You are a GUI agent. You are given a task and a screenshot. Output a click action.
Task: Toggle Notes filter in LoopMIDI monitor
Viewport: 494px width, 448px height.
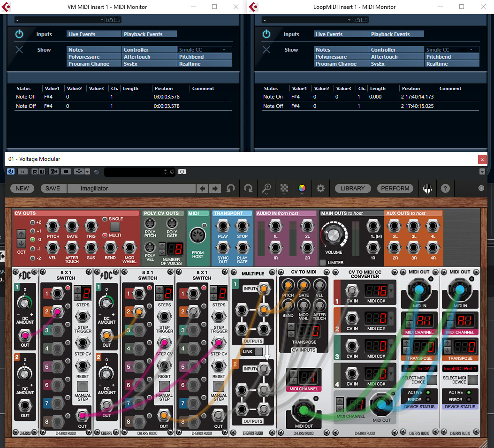coord(341,49)
